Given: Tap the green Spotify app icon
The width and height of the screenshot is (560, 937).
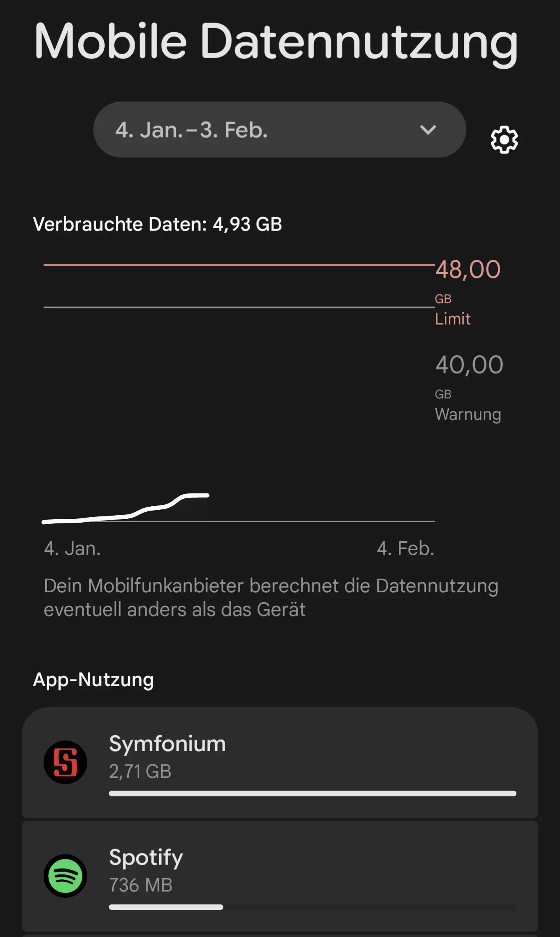Looking at the screenshot, I should tap(65, 876).
